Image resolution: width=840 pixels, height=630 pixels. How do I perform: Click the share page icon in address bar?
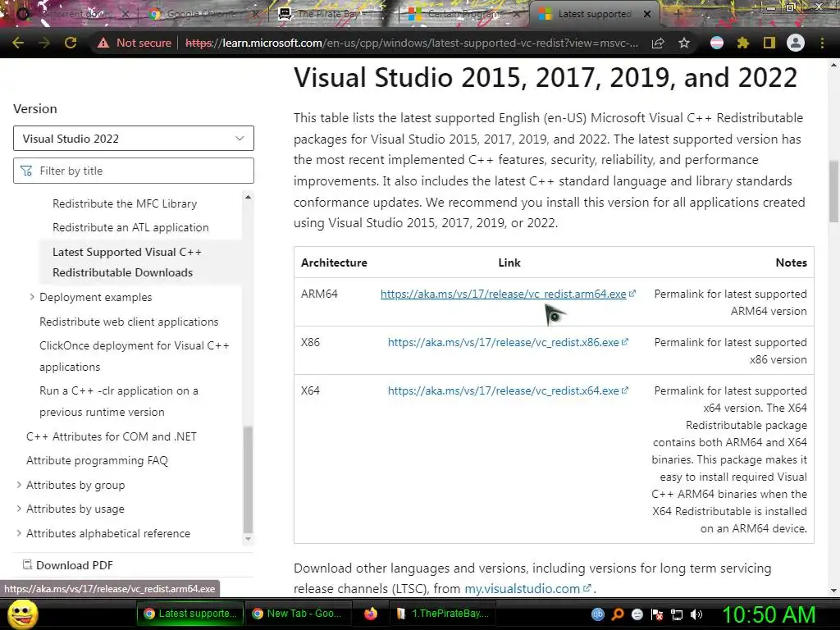658,43
